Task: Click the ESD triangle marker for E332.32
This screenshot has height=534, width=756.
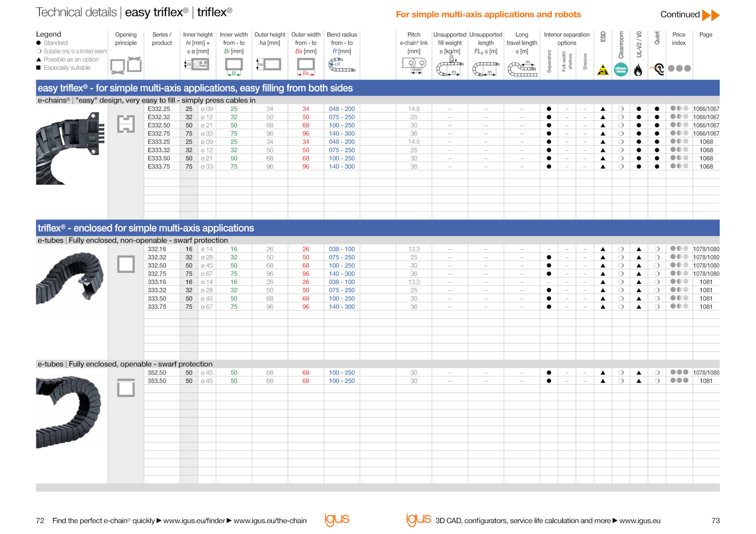Action: coord(603,117)
